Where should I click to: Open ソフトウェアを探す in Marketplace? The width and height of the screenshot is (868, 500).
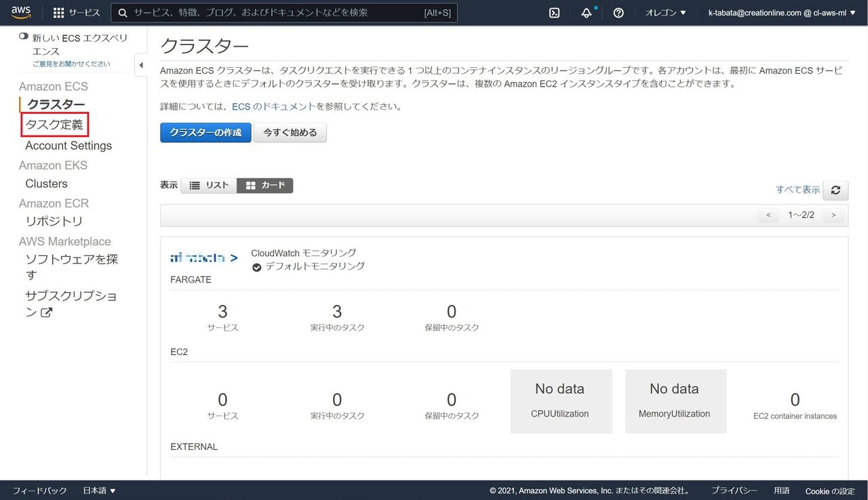pyautogui.click(x=71, y=267)
